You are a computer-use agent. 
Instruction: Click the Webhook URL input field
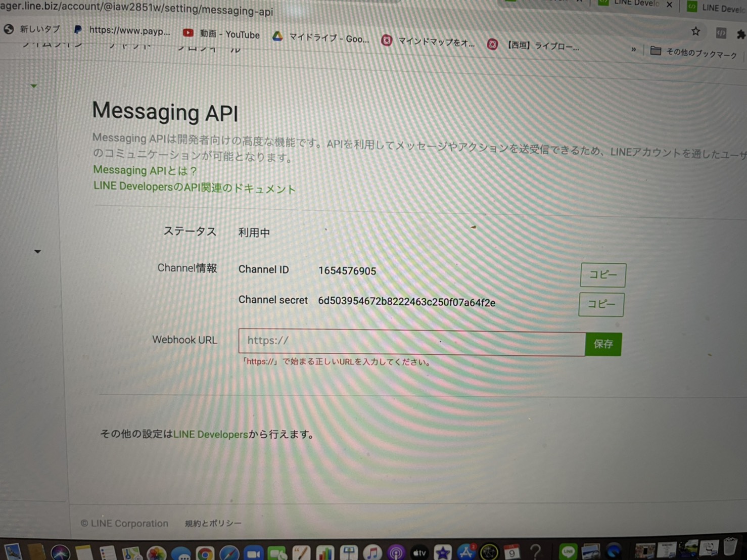pos(412,342)
